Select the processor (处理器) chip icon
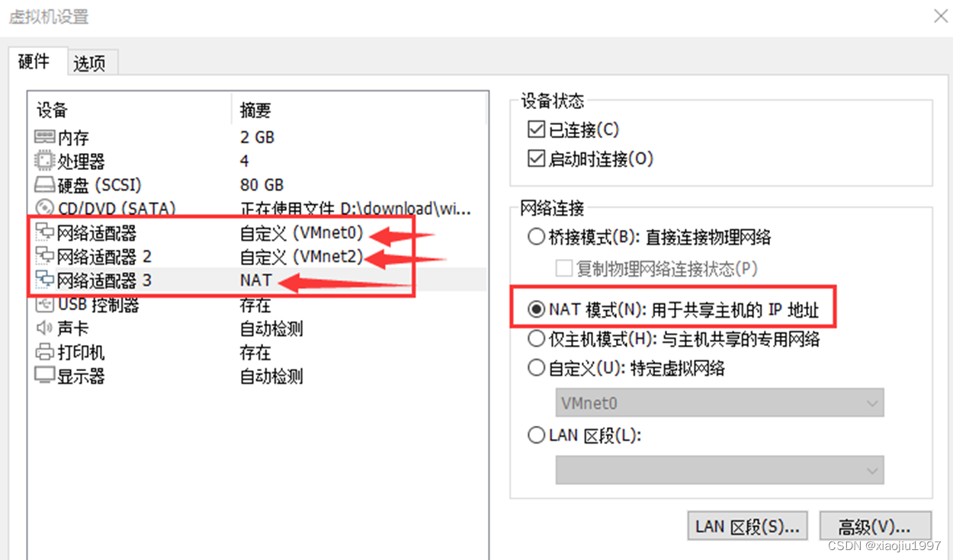 (45, 161)
